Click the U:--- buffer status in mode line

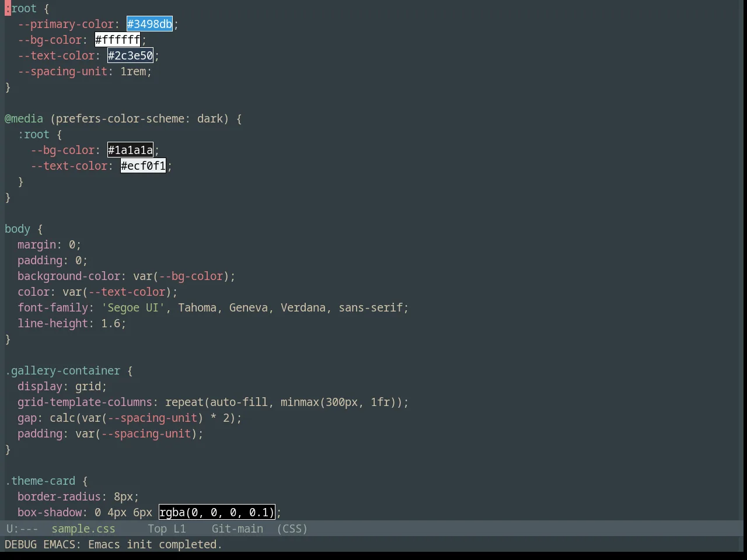[x=22, y=528]
